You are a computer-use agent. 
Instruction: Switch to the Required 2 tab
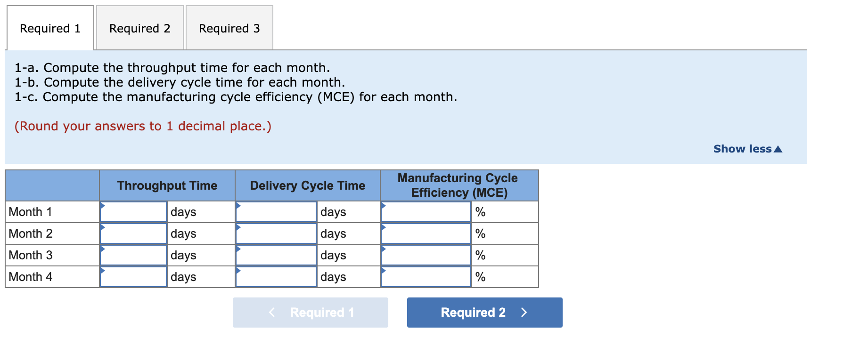139,28
